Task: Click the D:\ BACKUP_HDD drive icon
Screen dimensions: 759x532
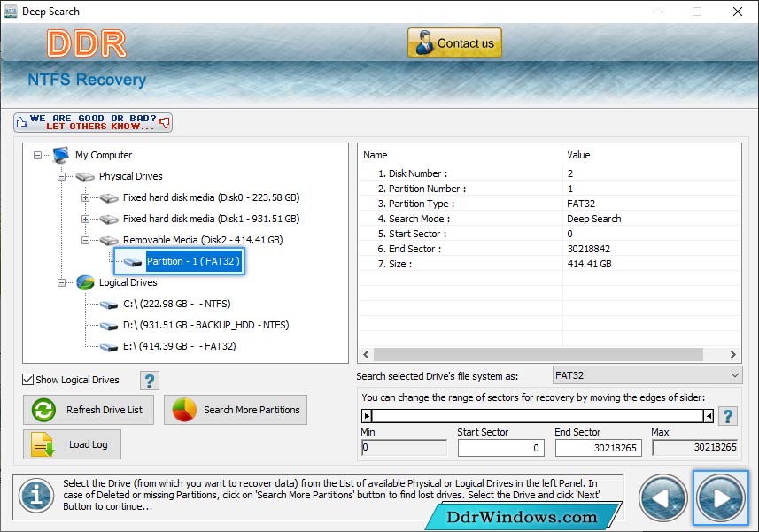Action: [109, 326]
